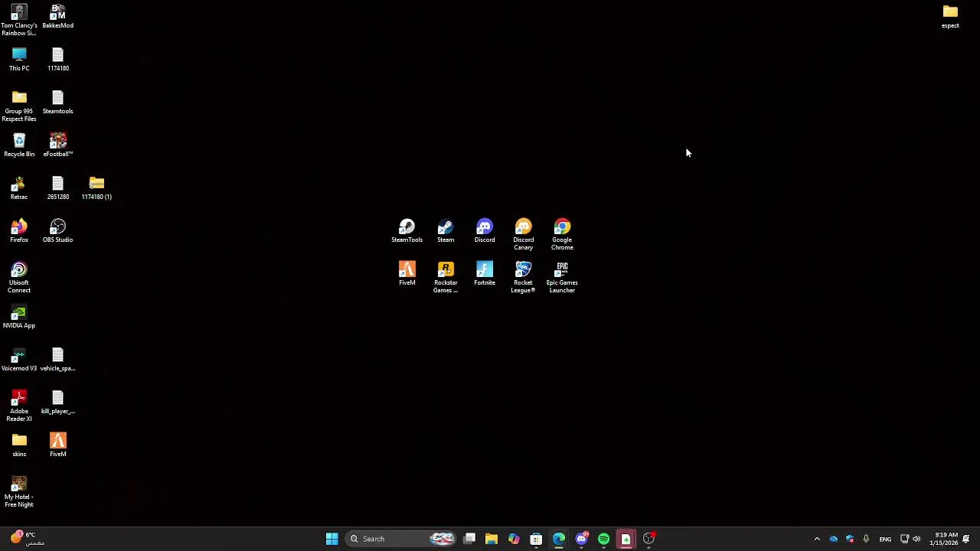Screen dimensions: 980x551
Task: Switch to OBS Studio on the taskbar
Action: pyautogui.click(x=648, y=539)
